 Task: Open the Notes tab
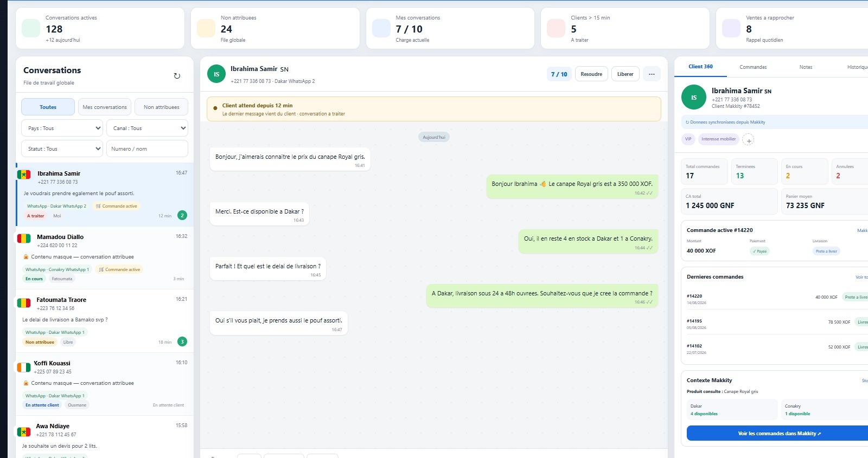(x=806, y=67)
